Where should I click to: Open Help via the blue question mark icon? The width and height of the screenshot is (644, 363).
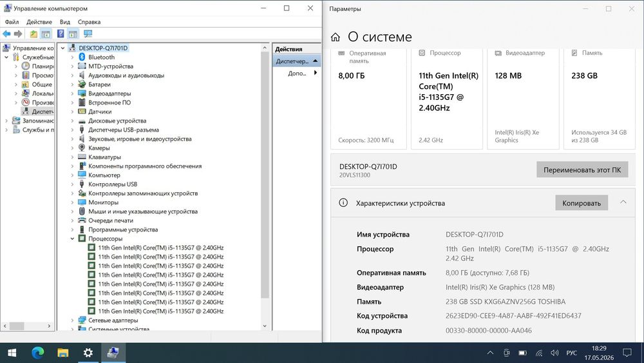[x=61, y=34]
